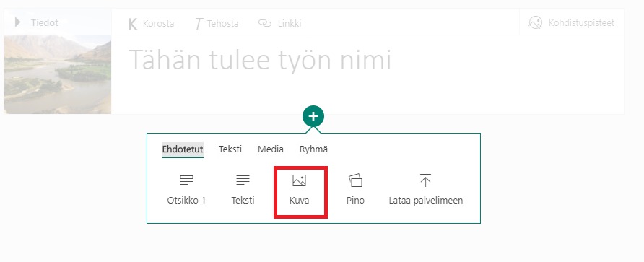Insert a Kuva image block

299,190
